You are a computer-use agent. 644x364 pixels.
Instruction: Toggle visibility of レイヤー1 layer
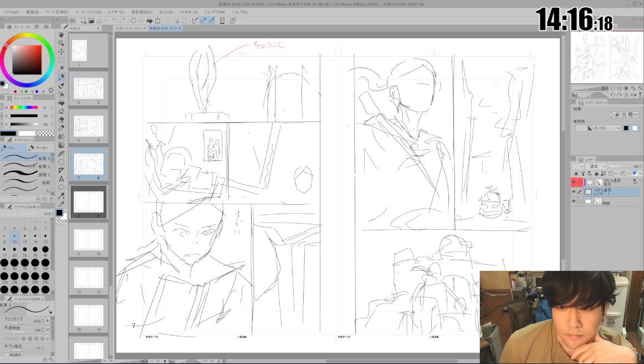(x=574, y=191)
